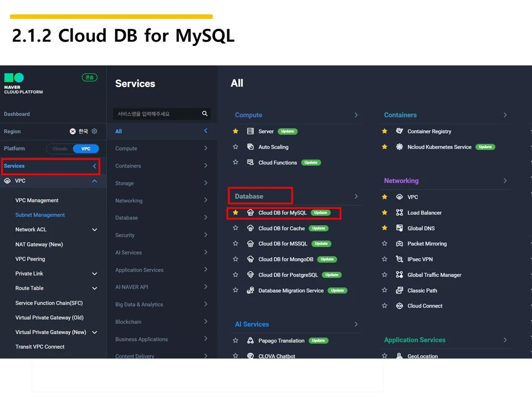532x399 pixels.
Task: Expand the Route Table submenu
Action: click(x=95, y=288)
